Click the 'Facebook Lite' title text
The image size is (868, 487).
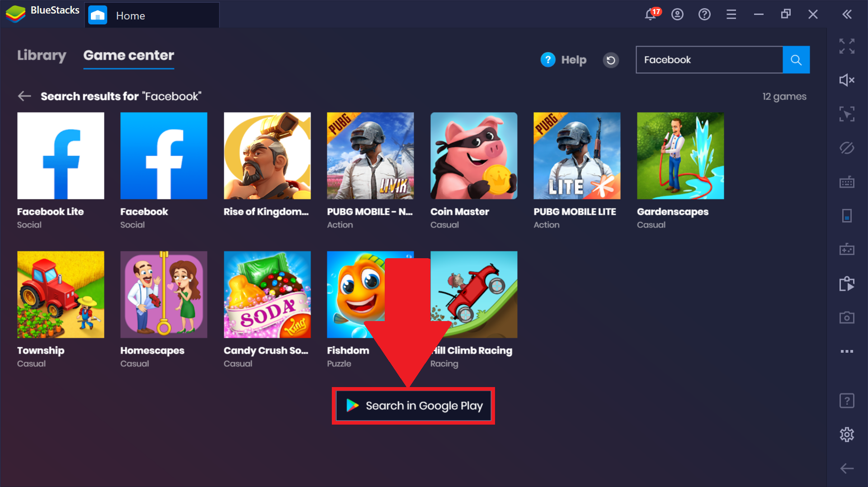pyautogui.click(x=50, y=212)
